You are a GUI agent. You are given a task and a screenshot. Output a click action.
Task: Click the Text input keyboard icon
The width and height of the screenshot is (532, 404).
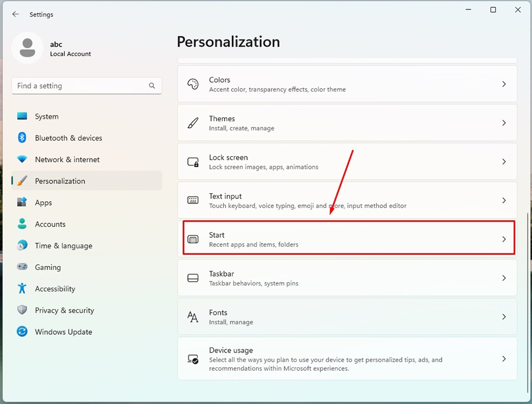(x=193, y=200)
